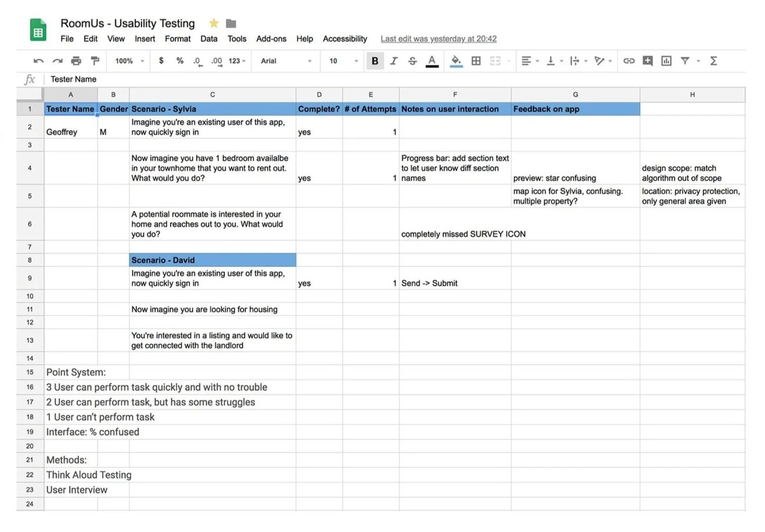Select the Geoffrey cell
The width and height of the screenshot is (765, 532).
pos(71,127)
